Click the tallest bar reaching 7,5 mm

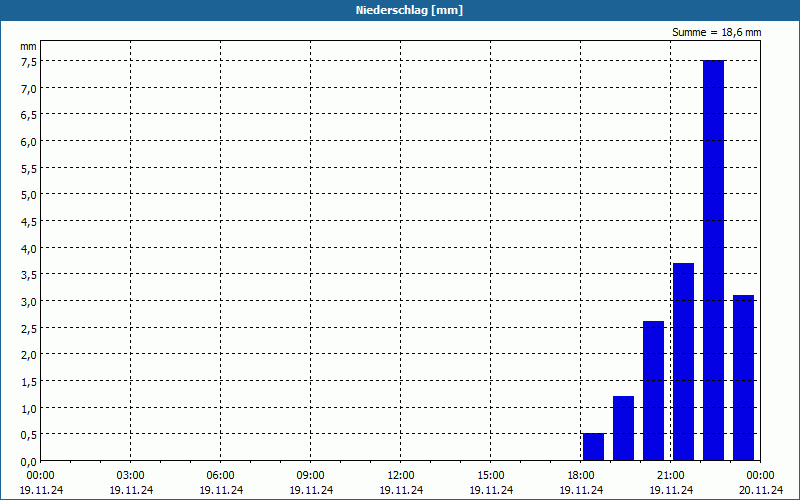coord(713,260)
